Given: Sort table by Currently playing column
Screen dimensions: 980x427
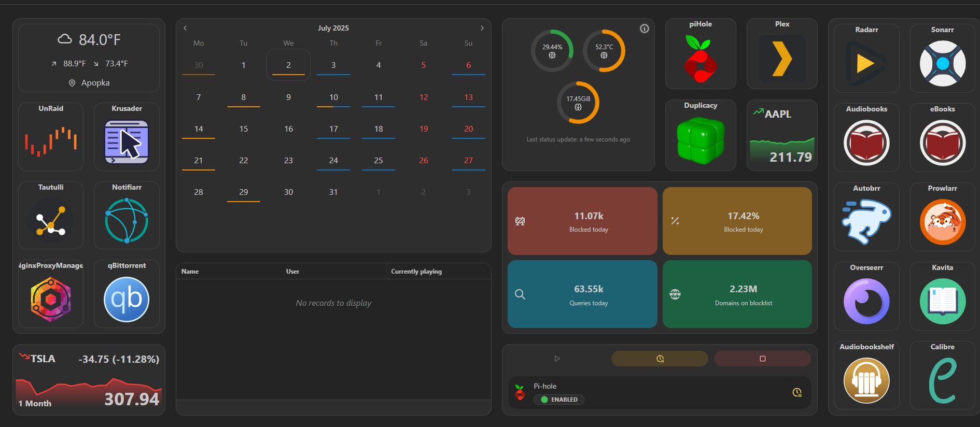Looking at the screenshot, I should (416, 272).
